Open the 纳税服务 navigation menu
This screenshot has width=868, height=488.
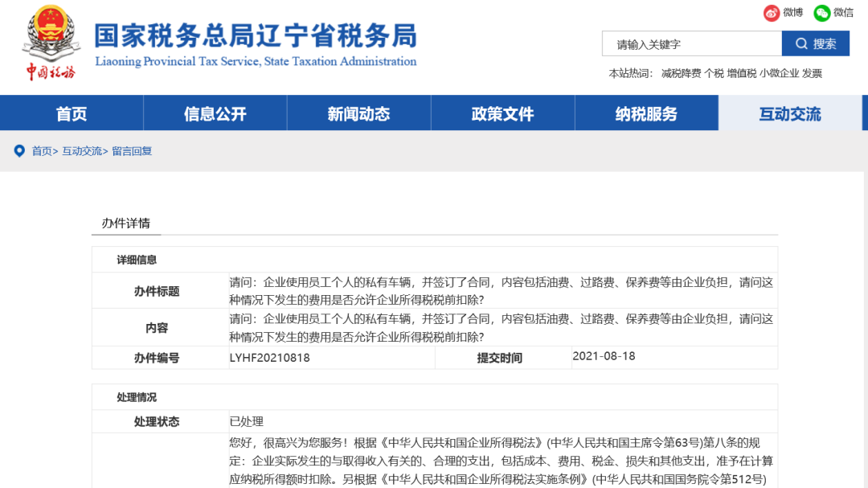click(x=646, y=113)
